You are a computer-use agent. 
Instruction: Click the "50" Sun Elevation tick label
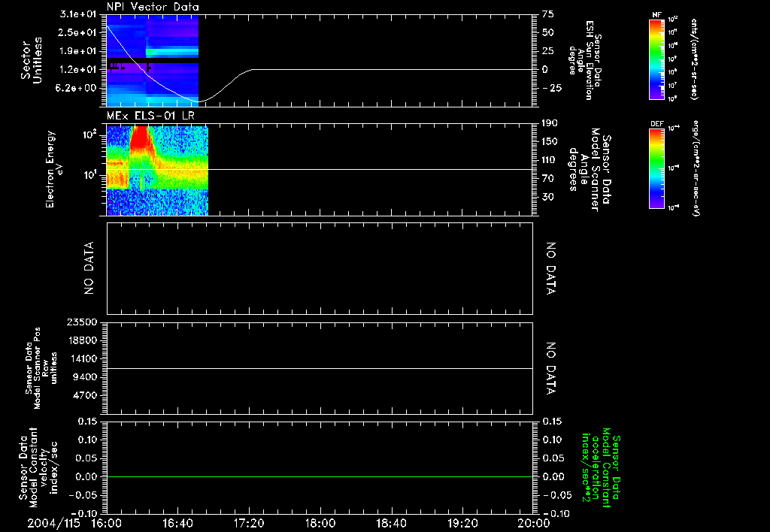click(548, 32)
